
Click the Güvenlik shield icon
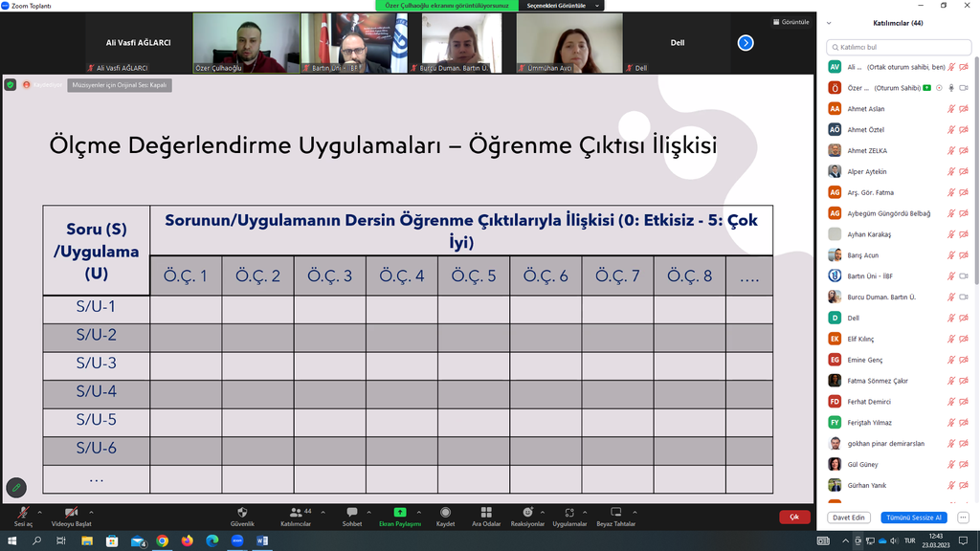(242, 513)
